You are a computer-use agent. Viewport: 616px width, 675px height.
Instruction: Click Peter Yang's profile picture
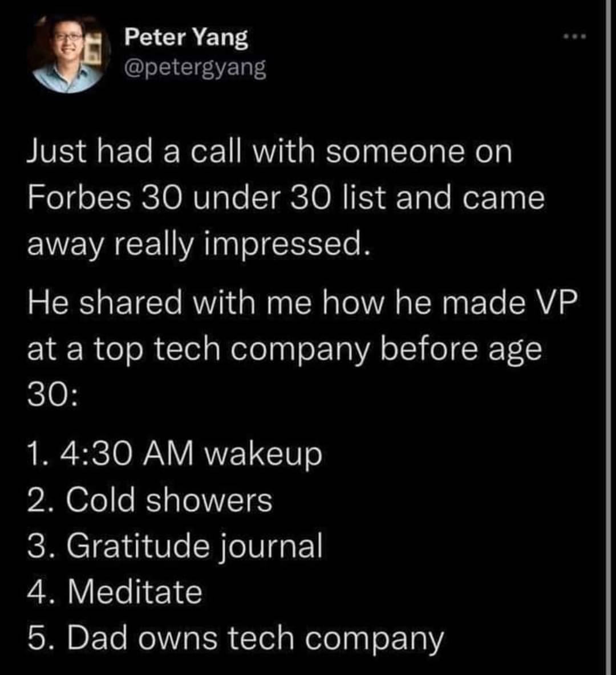[x=70, y=54]
